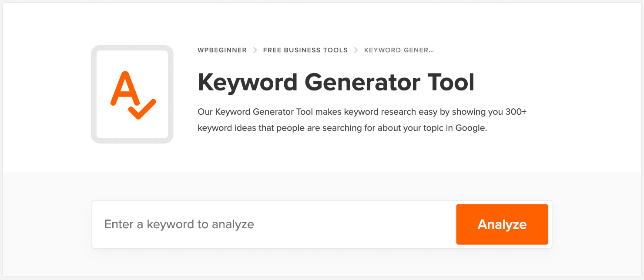The height and width of the screenshot is (280, 644).
Task: Click the first breadcrumb chevron after WPBEGINNER
Action: (255, 50)
